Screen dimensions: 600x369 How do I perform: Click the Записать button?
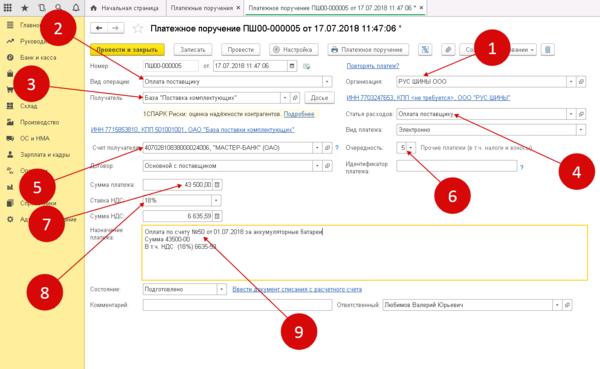193,50
